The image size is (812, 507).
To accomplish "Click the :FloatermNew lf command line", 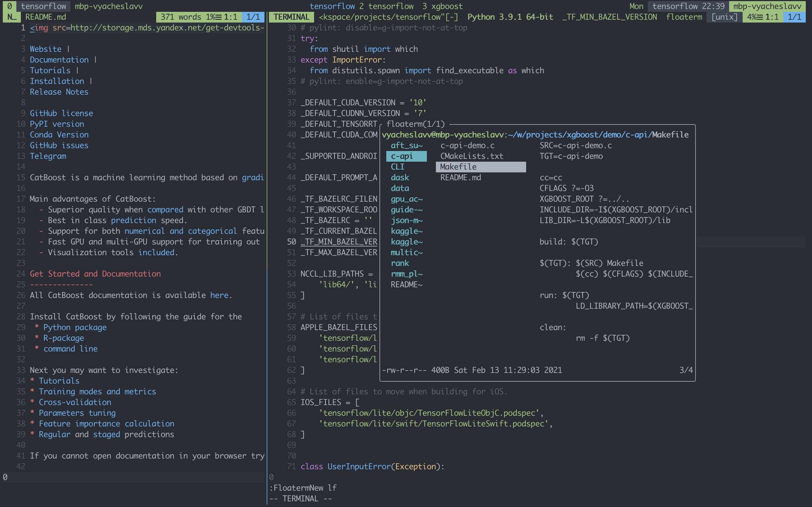I will tap(303, 488).
